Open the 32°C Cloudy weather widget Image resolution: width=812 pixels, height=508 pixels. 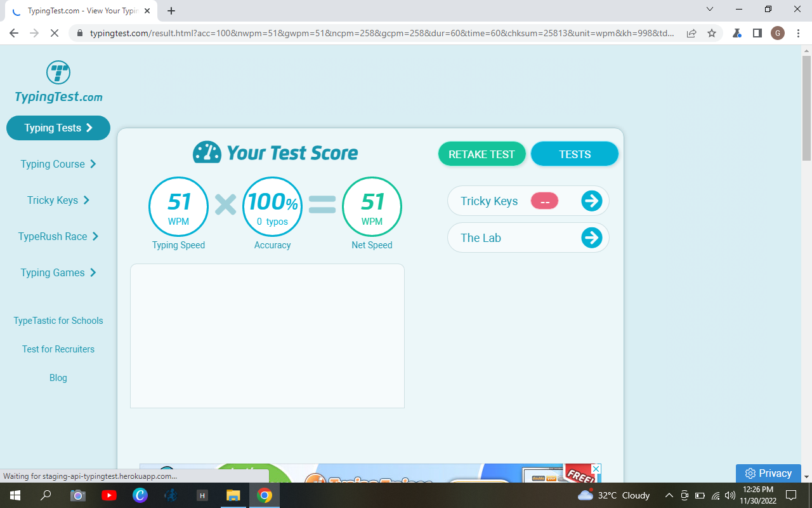tap(614, 495)
